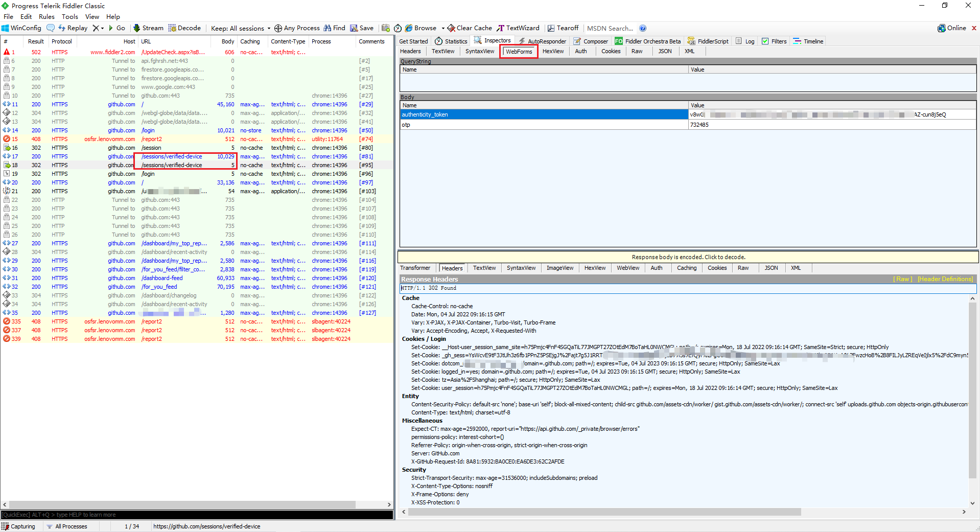Toggle Stream mode

coord(149,28)
